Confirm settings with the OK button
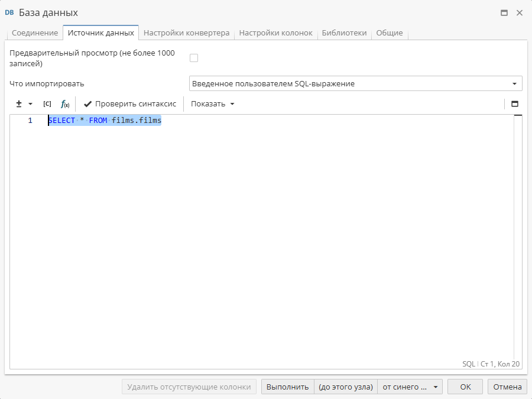 (465, 387)
